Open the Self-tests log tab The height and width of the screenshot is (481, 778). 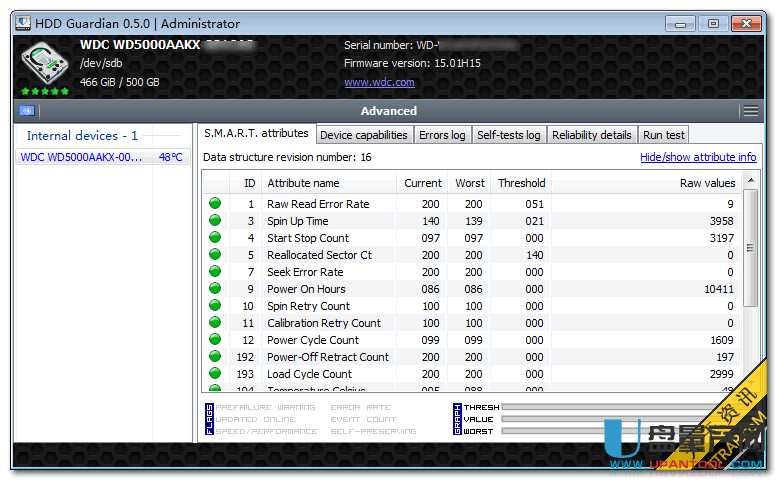pyautogui.click(x=508, y=135)
